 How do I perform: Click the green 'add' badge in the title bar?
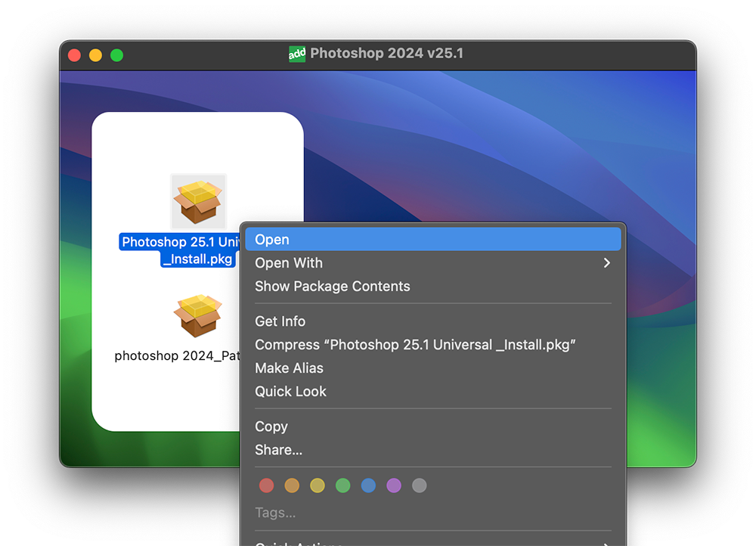[x=297, y=54]
